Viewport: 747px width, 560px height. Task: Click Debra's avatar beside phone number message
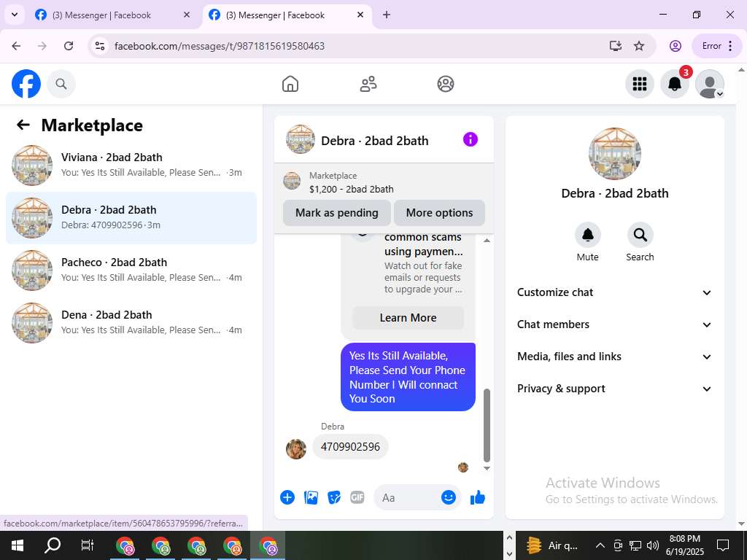coord(296,449)
